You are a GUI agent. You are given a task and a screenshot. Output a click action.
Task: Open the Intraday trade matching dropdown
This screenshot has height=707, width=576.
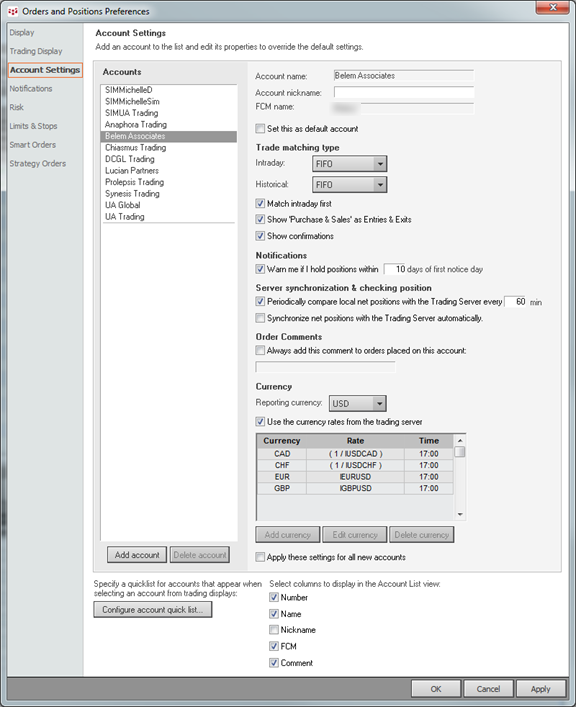coord(349,164)
